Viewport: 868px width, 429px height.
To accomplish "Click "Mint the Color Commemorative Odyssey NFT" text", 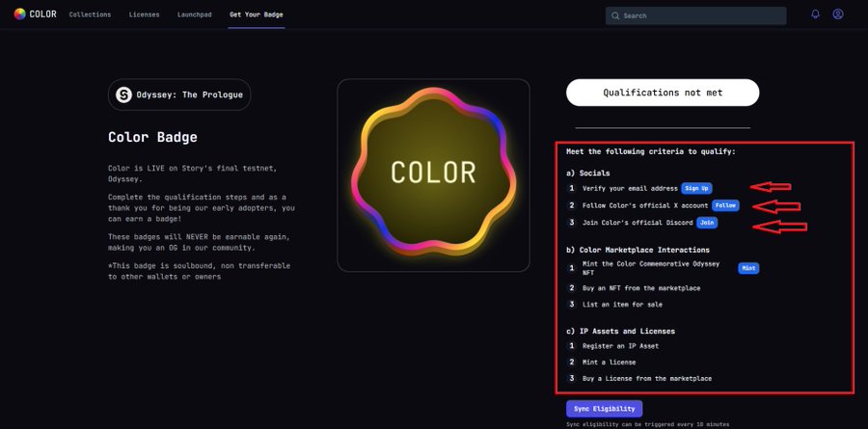I will (x=651, y=268).
